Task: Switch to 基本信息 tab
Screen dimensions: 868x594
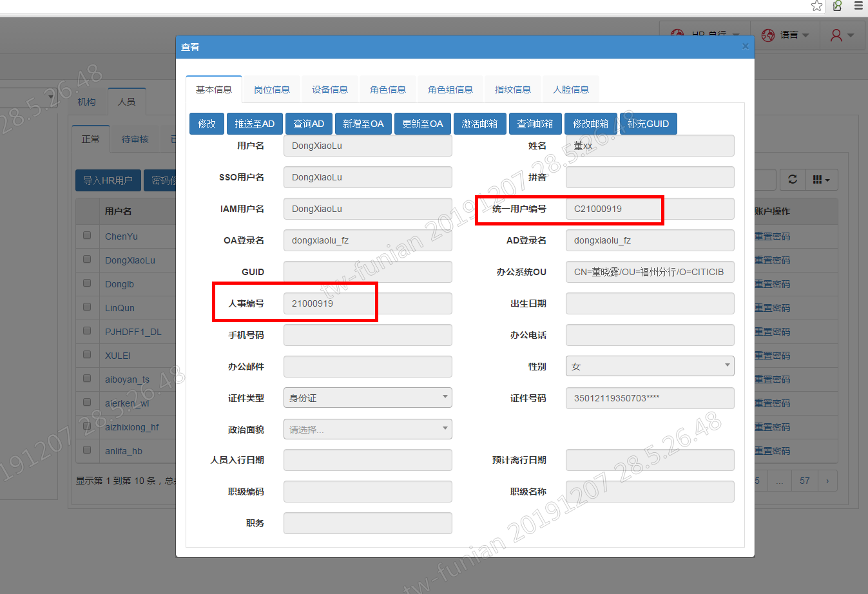Action: (214, 90)
